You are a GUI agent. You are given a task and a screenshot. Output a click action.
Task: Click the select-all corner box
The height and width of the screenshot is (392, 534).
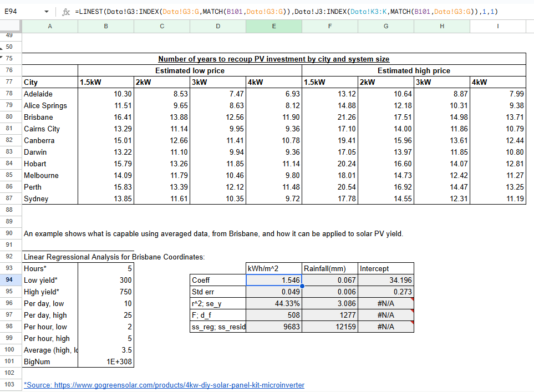[11, 26]
